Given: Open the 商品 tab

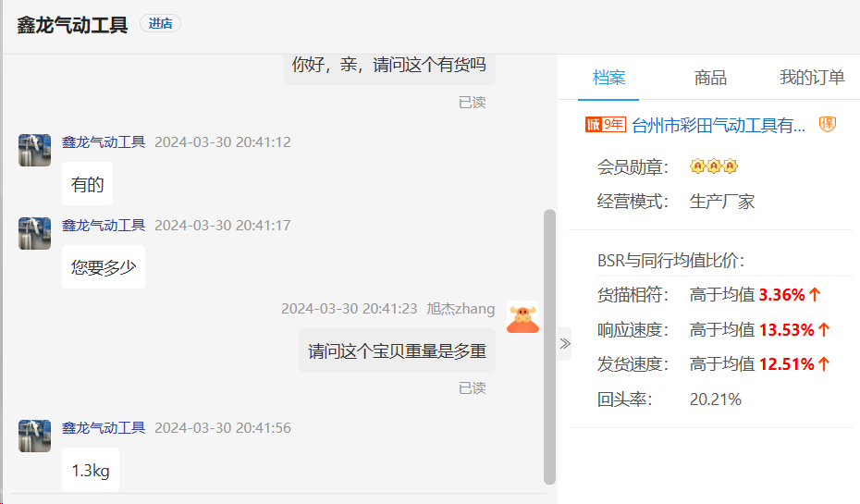Looking at the screenshot, I should click(710, 78).
